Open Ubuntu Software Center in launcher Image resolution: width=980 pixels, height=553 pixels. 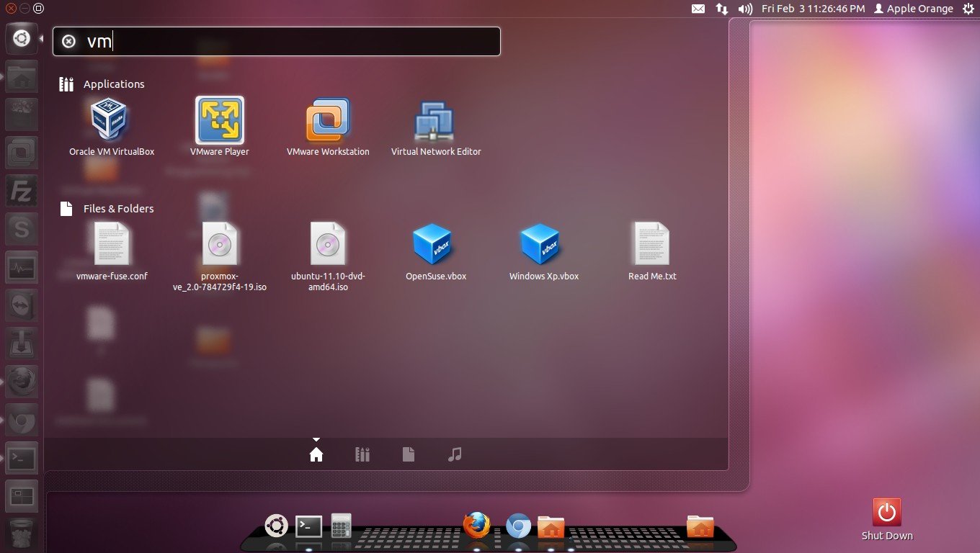tap(22, 114)
